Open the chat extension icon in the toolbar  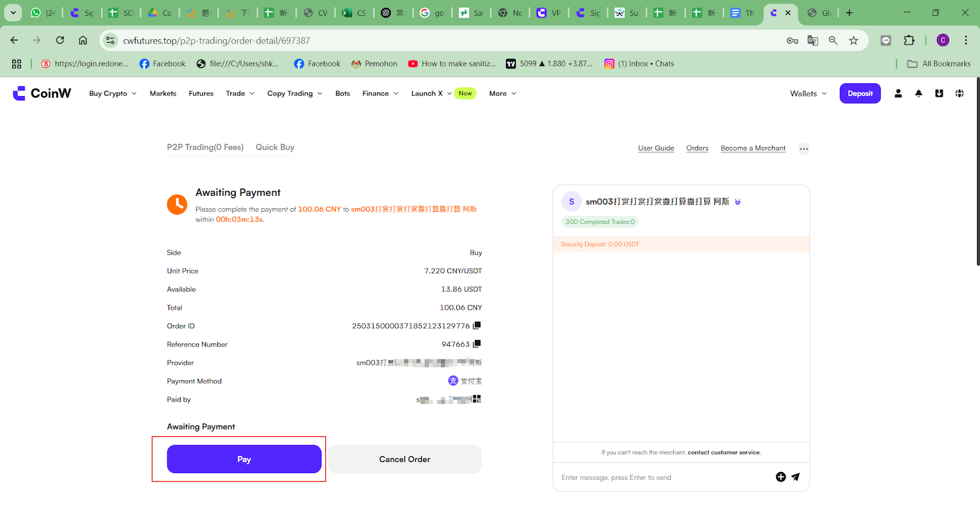point(886,40)
